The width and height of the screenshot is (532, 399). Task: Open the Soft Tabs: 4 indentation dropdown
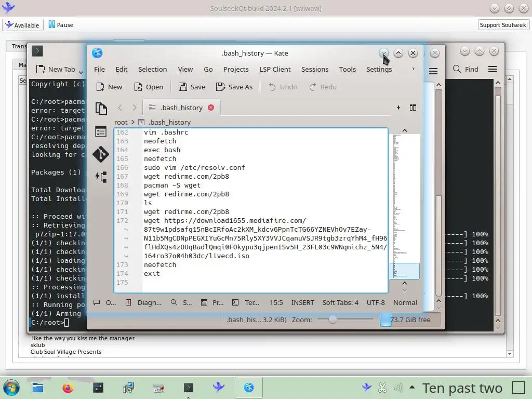[340, 302]
